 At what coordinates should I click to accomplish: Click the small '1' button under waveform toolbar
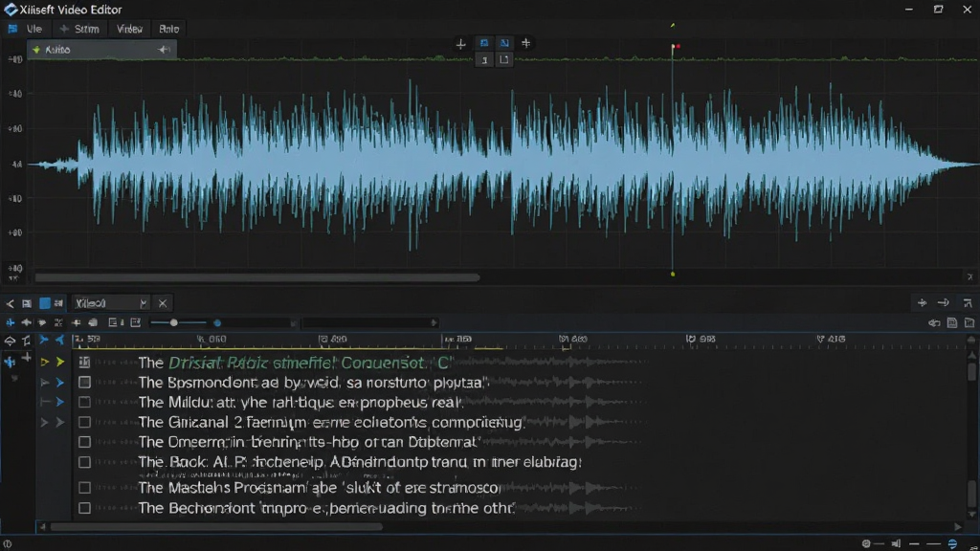[x=484, y=60]
